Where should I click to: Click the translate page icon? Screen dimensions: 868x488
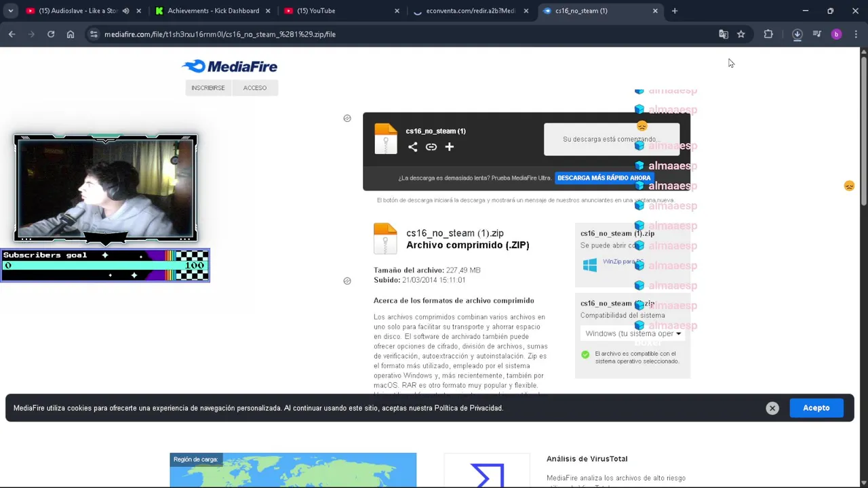[x=724, y=34]
